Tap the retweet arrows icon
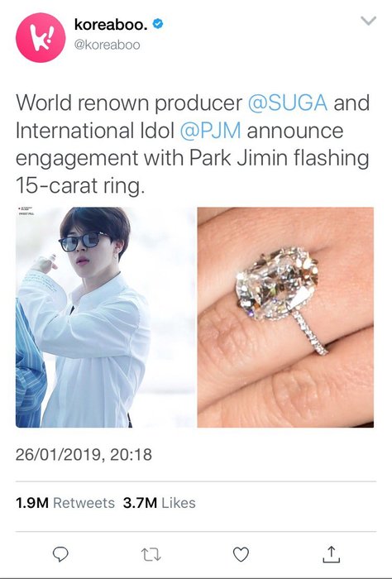The height and width of the screenshot is (579, 392). [151, 555]
